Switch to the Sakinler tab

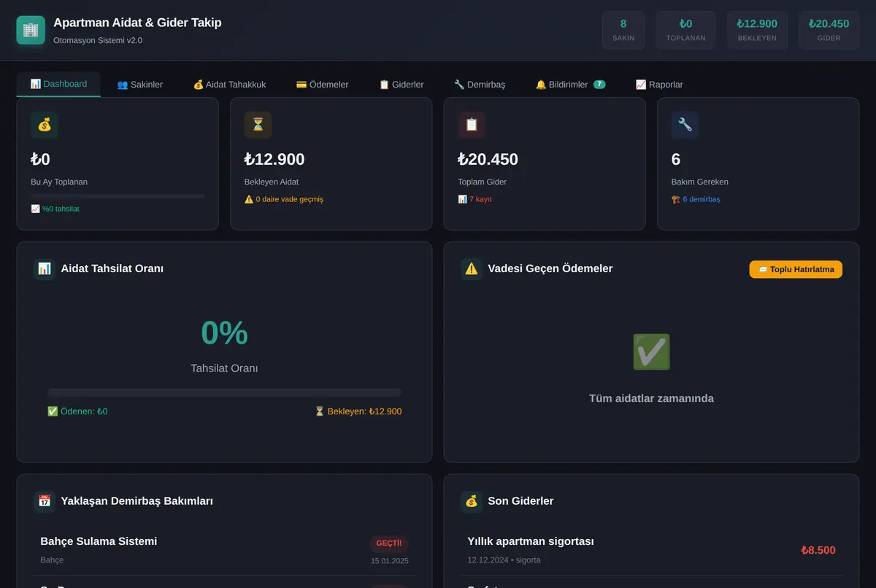tap(140, 85)
